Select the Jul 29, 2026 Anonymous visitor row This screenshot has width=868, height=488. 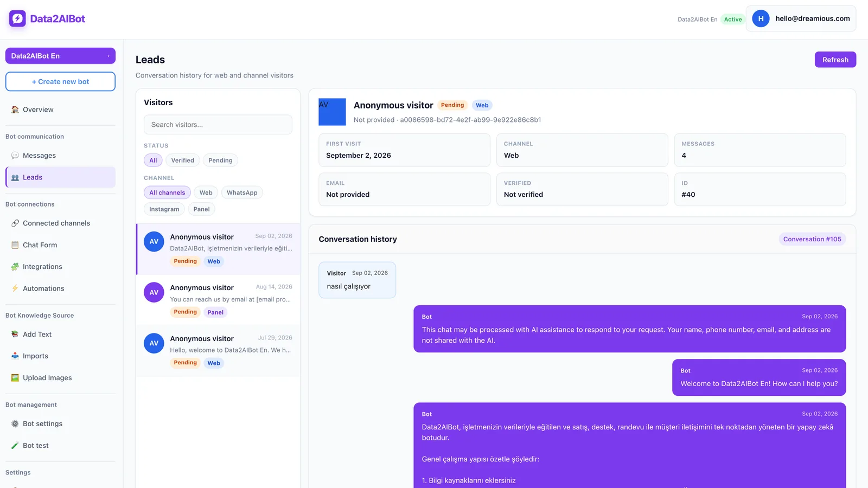point(218,351)
